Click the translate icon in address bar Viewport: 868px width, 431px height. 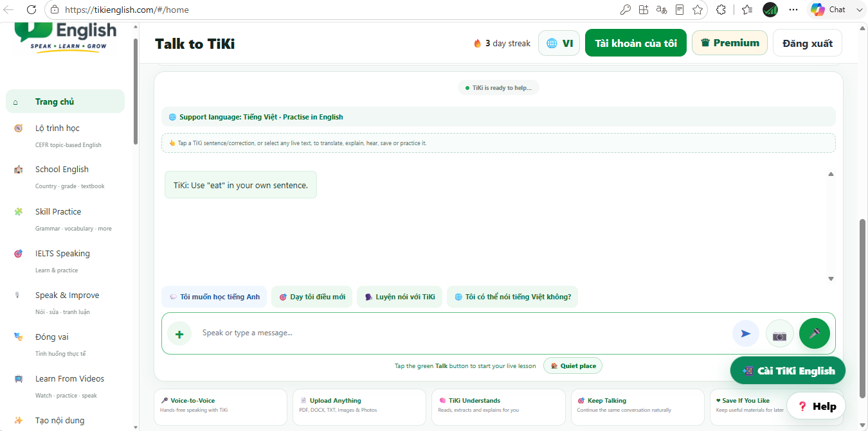662,10
